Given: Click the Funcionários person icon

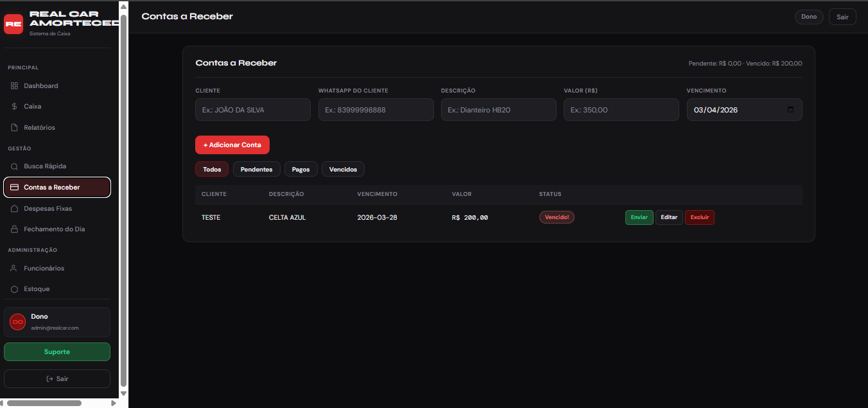Looking at the screenshot, I should 14,269.
